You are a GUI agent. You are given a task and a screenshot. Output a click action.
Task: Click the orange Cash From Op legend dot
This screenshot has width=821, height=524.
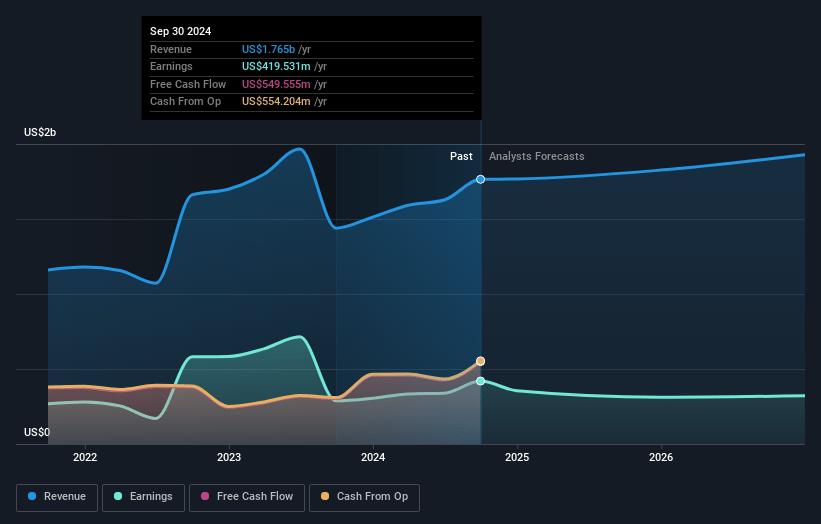(x=325, y=496)
